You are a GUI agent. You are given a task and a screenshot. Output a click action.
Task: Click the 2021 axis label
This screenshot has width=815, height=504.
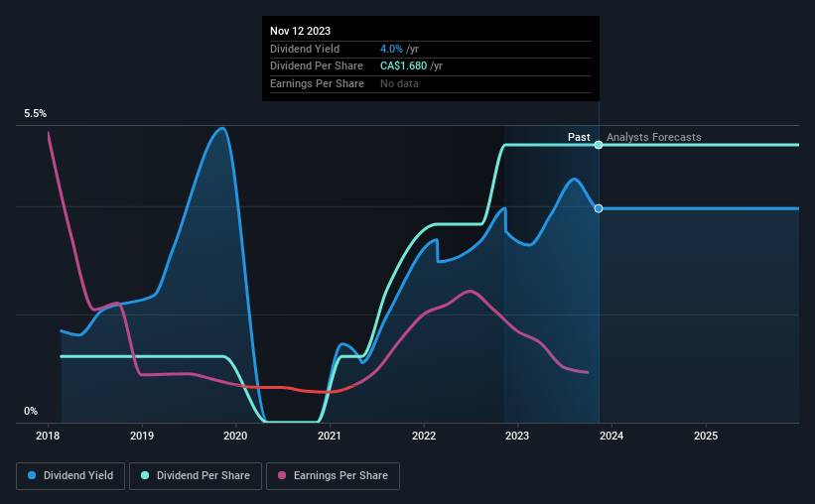click(x=330, y=436)
